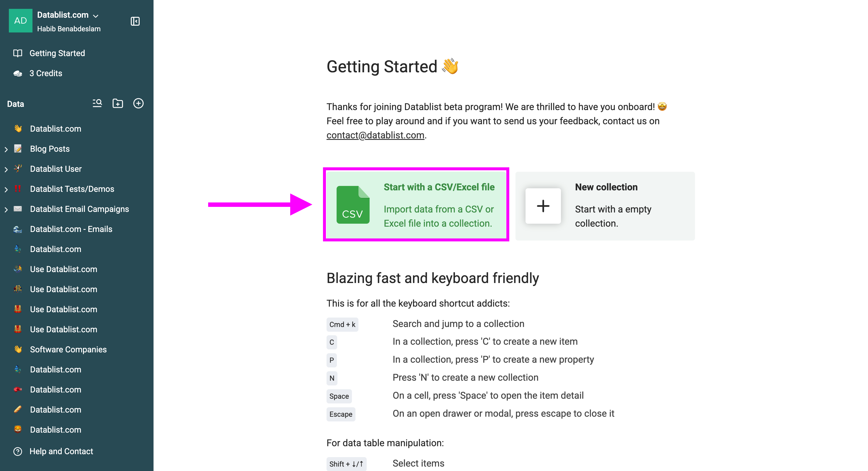The image size is (868, 471).
Task: Click the add collection plus-circle icon
Action: point(138,103)
